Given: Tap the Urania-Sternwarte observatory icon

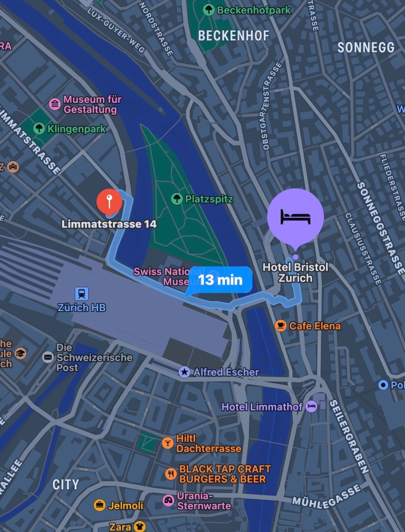Looking at the screenshot, I should 169,500.
